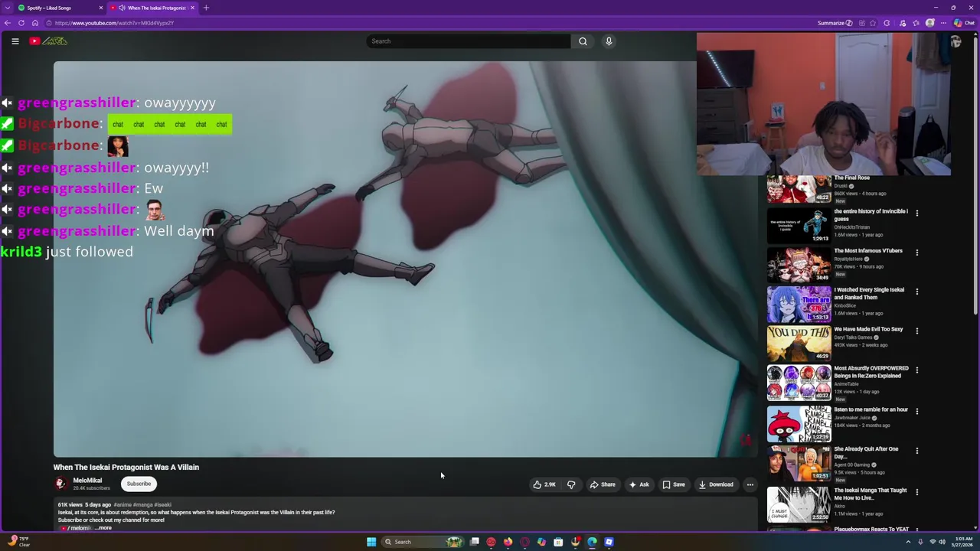Dislike the video with thumbs down
Image resolution: width=980 pixels, height=551 pixels.
[x=571, y=484]
